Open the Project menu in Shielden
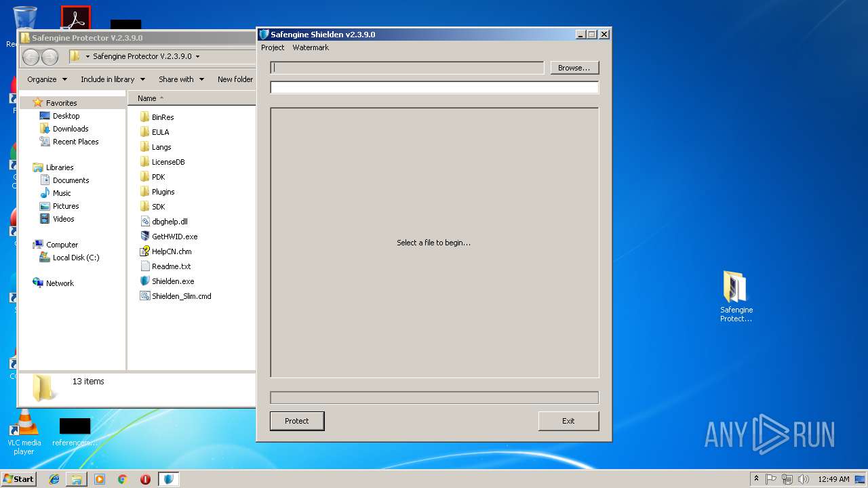 pyautogui.click(x=273, y=47)
